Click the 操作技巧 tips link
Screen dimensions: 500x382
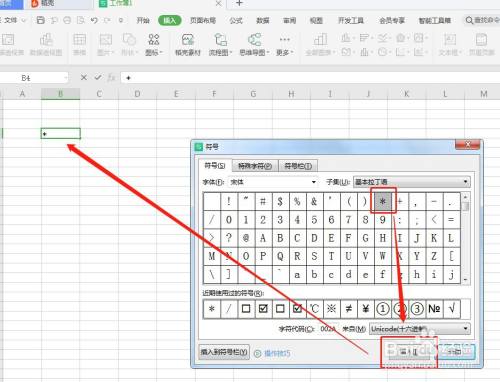coord(277,353)
